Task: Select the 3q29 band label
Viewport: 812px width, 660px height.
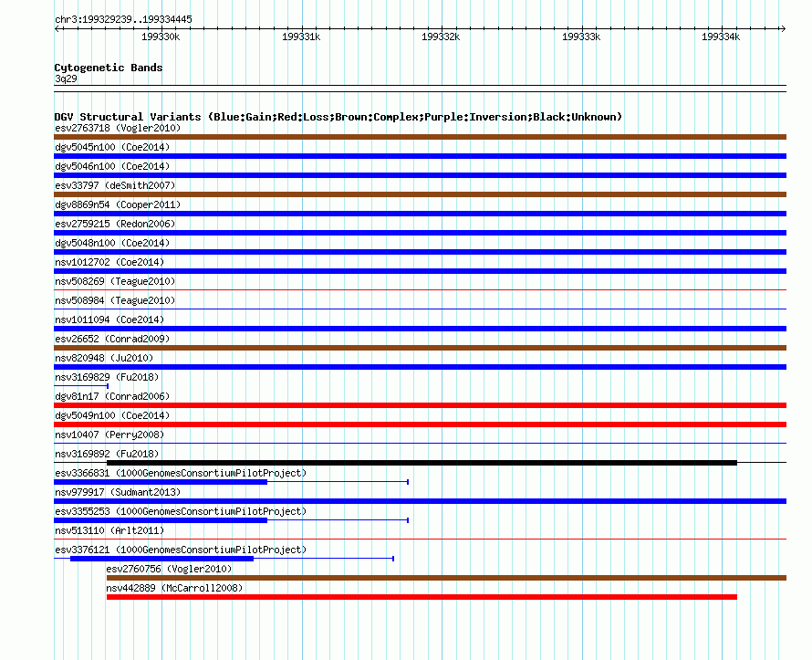Action: click(66, 79)
